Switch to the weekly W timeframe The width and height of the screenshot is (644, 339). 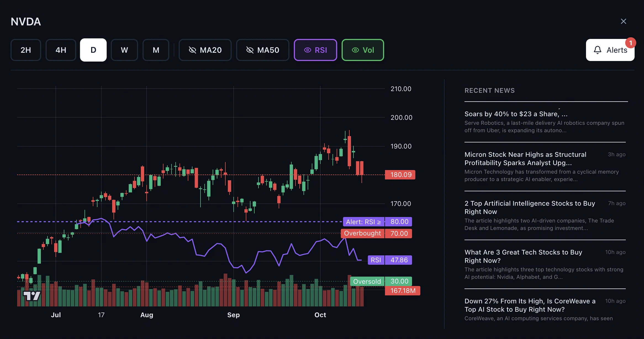tap(124, 50)
